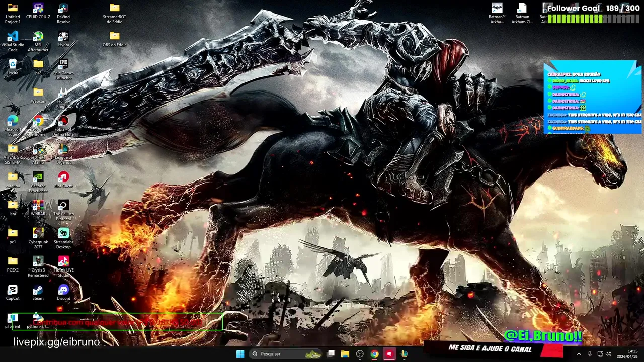
Task: Open the StreamerBOT do Eddie folder
Action: pos(114,13)
